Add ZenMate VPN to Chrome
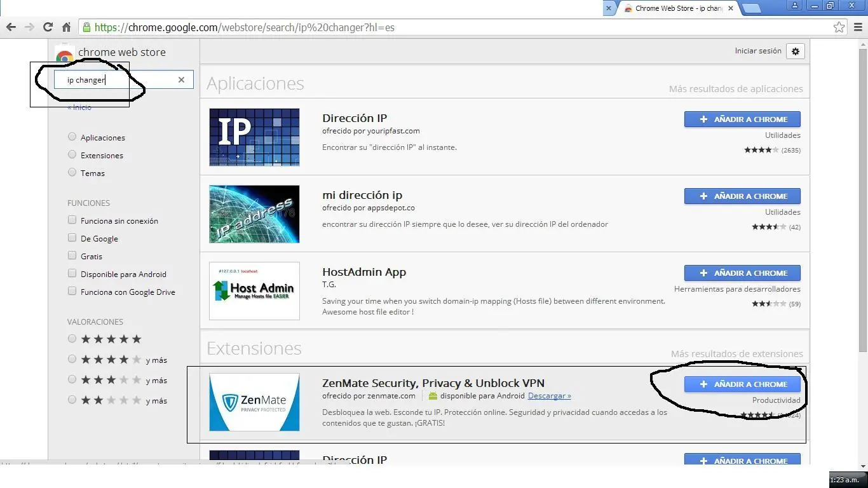Viewport: 868px width, 488px height. [742, 384]
